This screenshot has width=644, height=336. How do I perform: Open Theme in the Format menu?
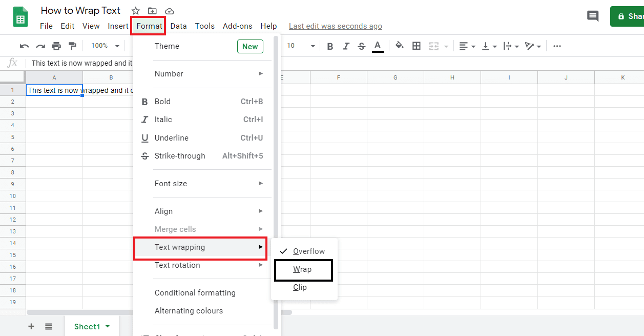click(x=203, y=46)
